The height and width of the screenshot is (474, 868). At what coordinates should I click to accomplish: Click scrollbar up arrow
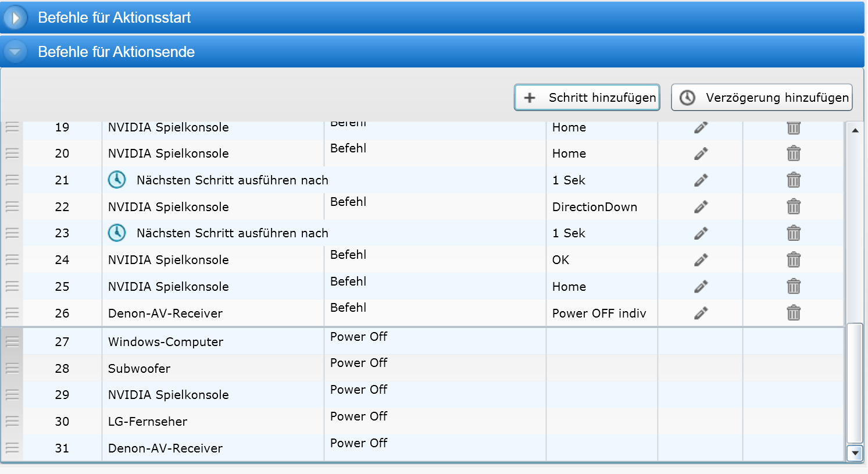coord(855,130)
